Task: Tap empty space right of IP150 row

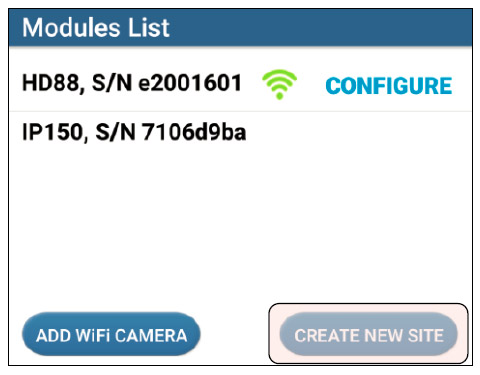Action: coord(358,132)
